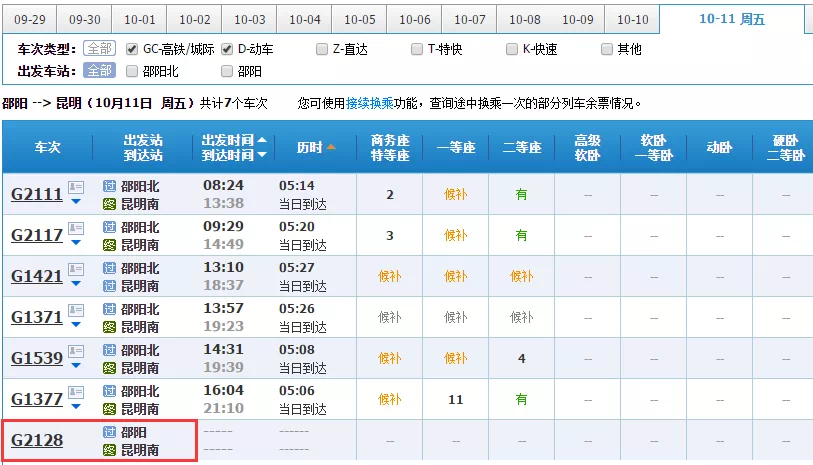This screenshot has width=813, height=465.
Task: Open ID card icon for G2117
Action: point(76,228)
